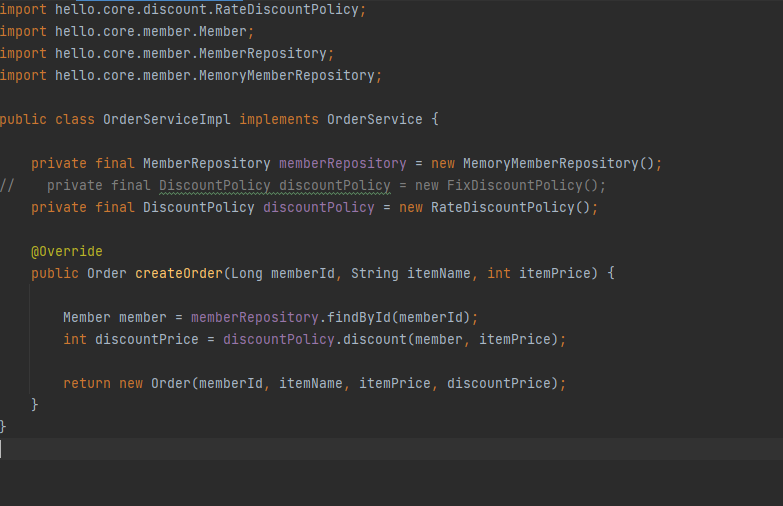This screenshot has width=783, height=506.
Task: Click the comment slashes at the line start
Action: 7,185
